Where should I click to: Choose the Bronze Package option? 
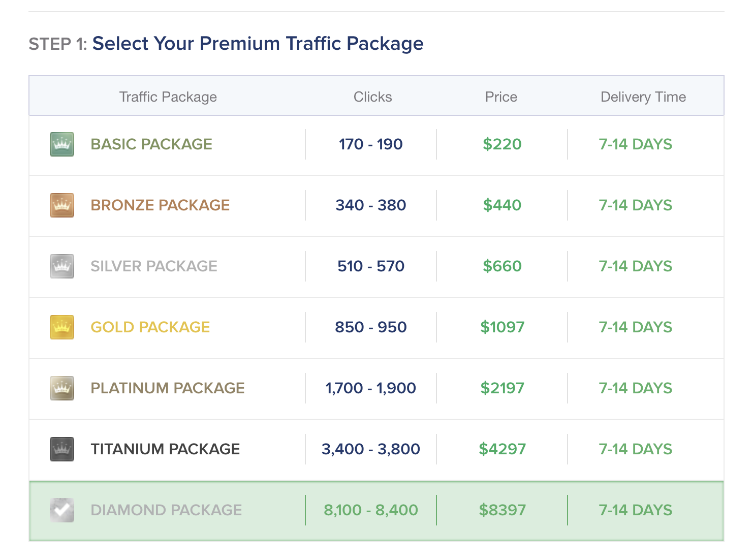point(160,205)
